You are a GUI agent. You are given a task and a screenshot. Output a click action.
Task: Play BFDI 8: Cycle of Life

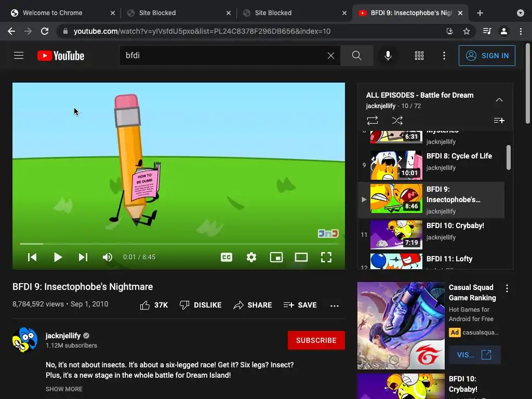point(432,165)
